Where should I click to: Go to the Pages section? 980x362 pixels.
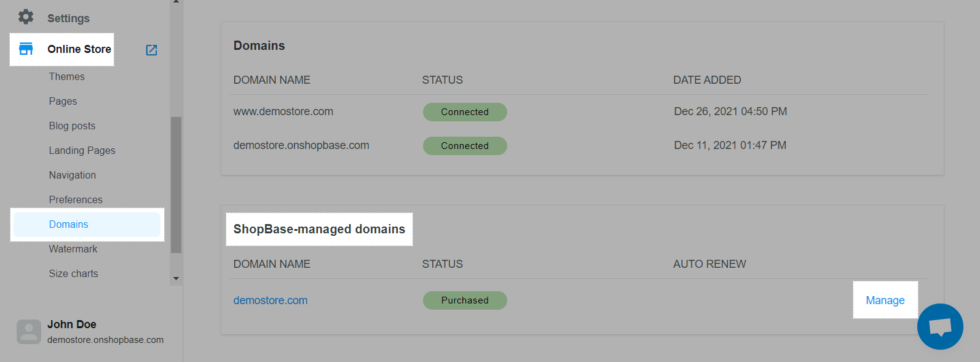tap(63, 101)
